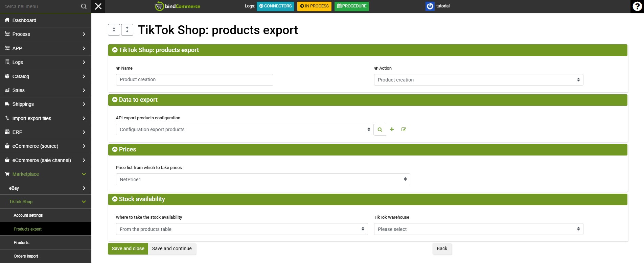Screen dimensions: 644x263
Task: Open the Sales menu item
Action: (x=46, y=90)
